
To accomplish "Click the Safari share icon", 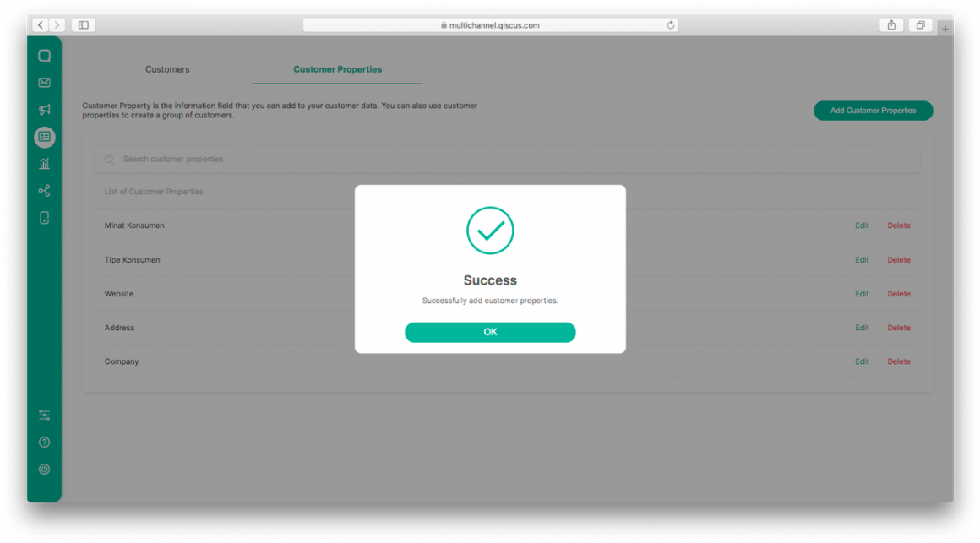I will 891,25.
